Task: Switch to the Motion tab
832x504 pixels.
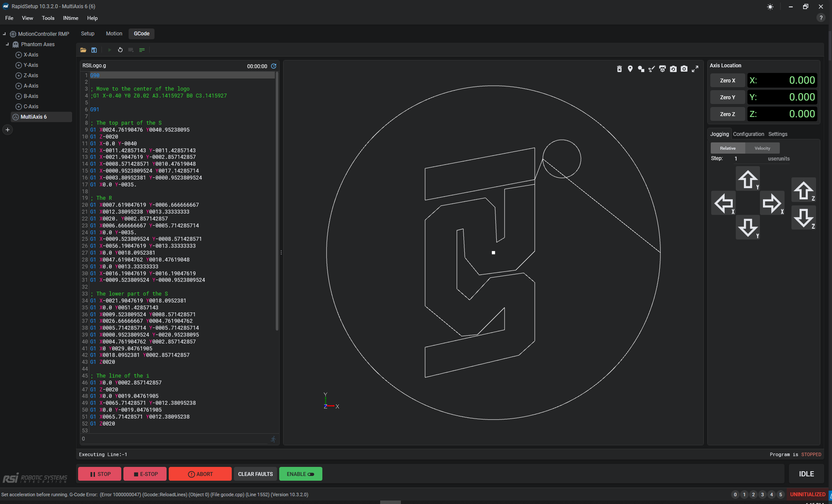Action: 114,34
